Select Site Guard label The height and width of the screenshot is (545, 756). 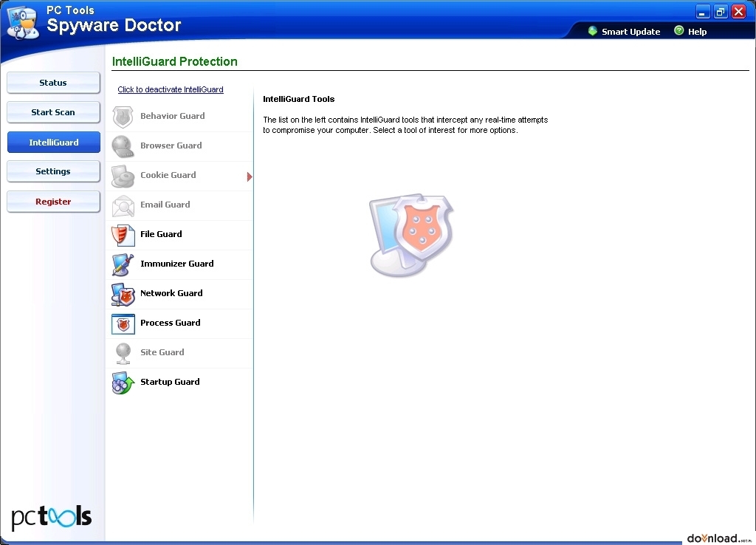[x=162, y=352]
